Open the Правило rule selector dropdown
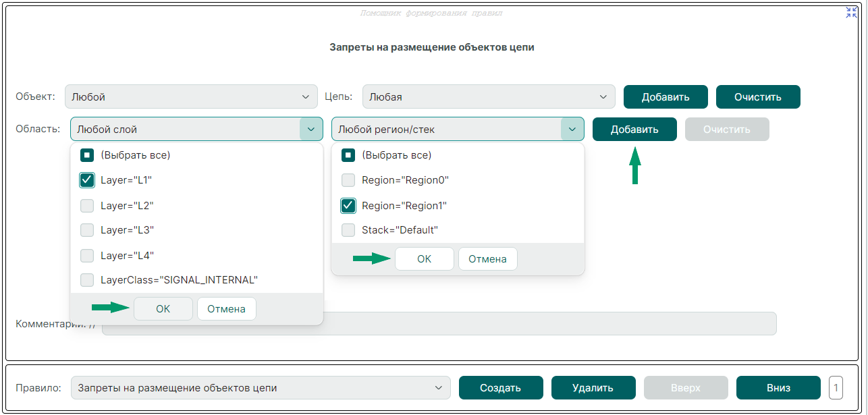 (260, 388)
